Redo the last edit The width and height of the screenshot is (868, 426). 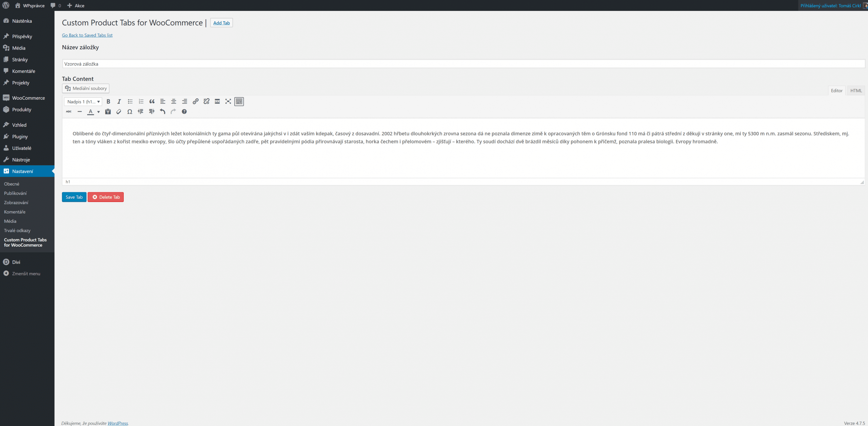tap(173, 112)
